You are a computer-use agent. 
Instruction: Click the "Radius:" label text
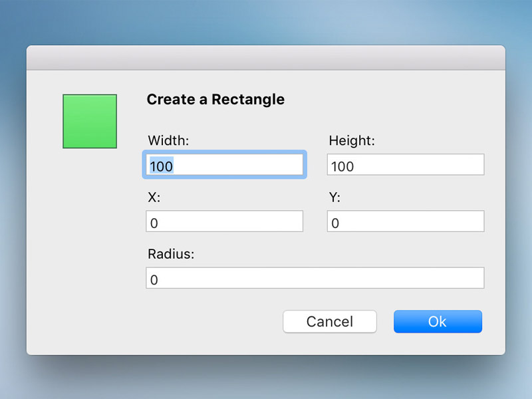click(171, 254)
